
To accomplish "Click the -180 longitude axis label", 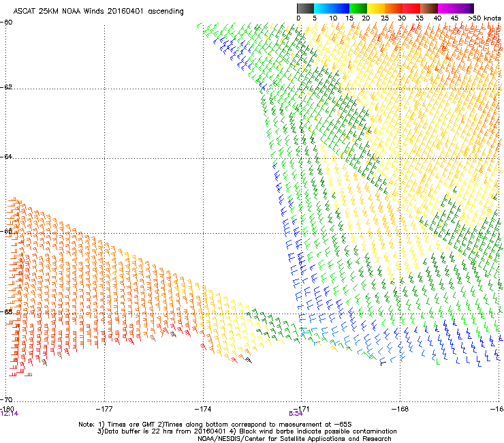I will [x=7, y=408].
